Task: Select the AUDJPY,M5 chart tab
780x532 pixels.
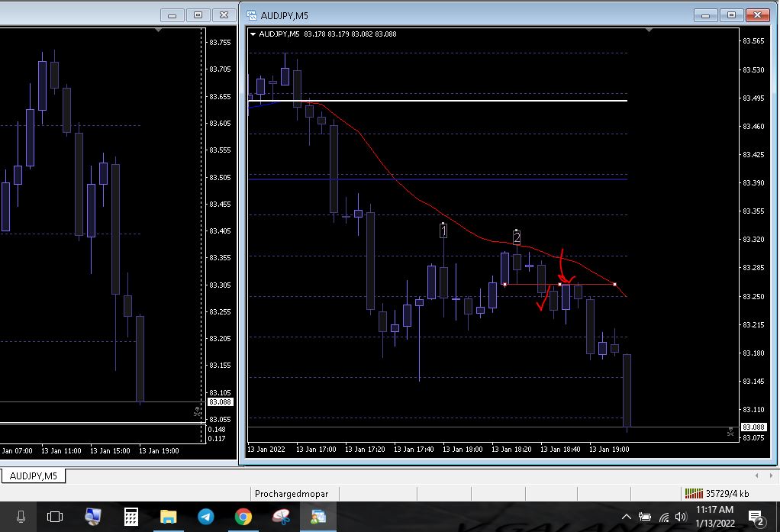Action: 34,476
